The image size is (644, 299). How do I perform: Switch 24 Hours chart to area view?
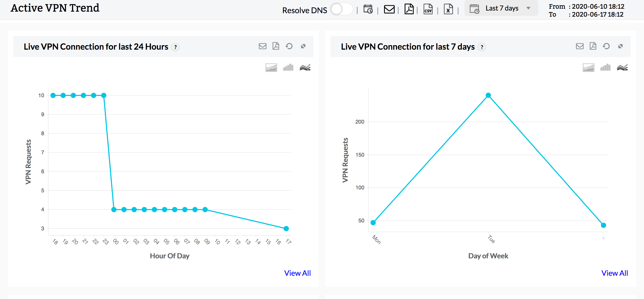[x=271, y=68]
